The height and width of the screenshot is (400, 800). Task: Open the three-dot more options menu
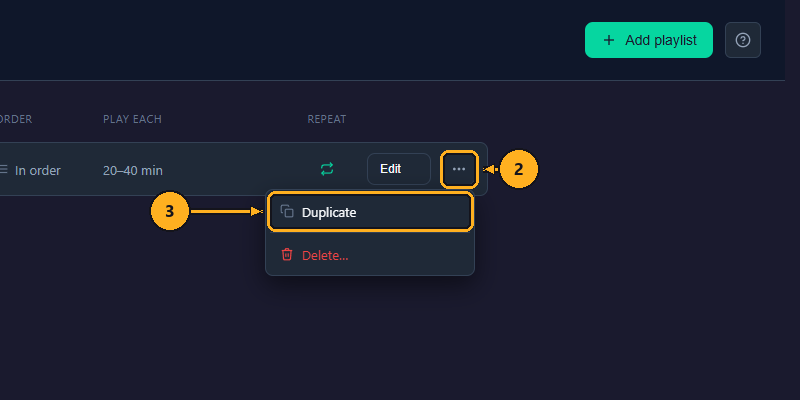click(x=459, y=169)
